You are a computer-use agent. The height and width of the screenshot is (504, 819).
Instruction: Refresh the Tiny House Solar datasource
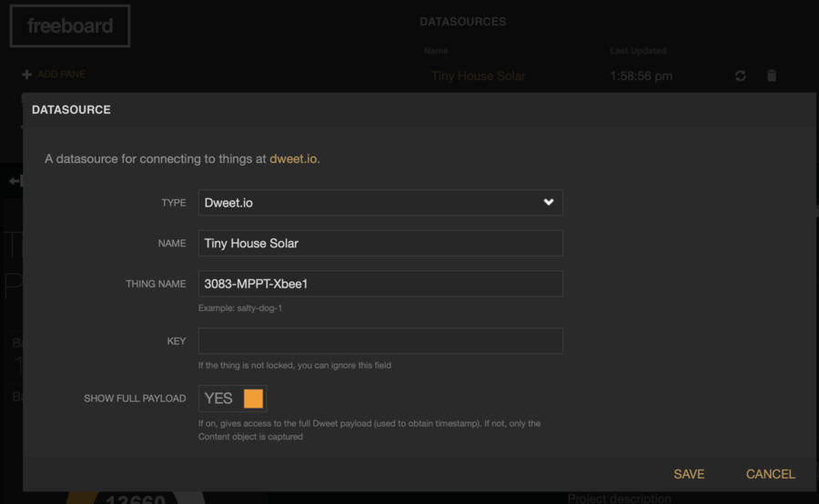pyautogui.click(x=741, y=76)
